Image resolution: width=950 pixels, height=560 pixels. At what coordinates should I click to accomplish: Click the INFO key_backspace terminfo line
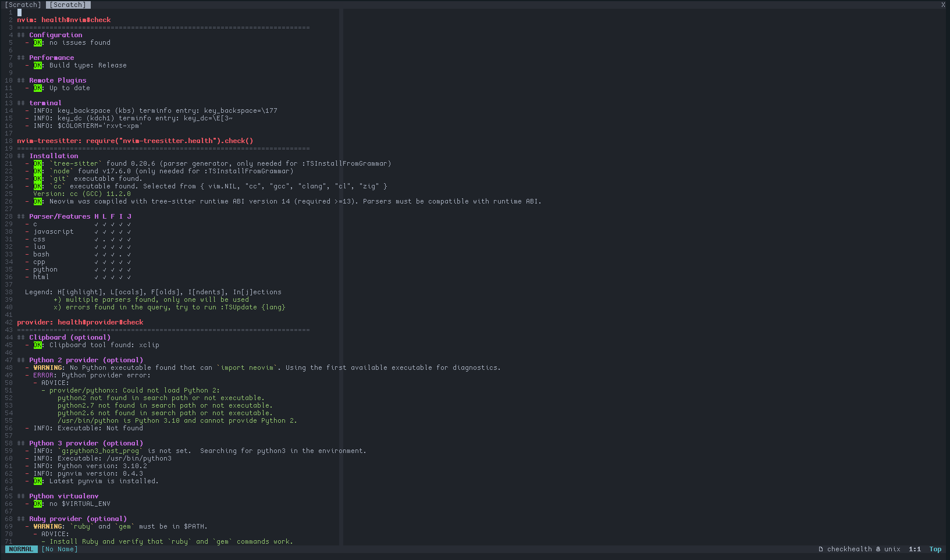point(151,110)
